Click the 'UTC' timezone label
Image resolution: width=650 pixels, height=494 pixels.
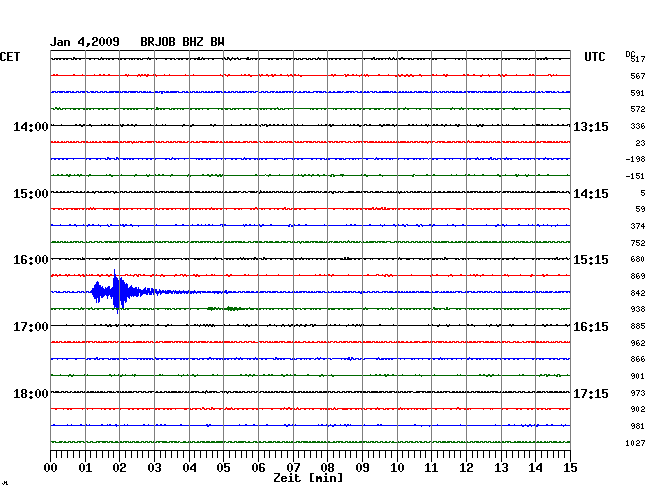point(595,57)
